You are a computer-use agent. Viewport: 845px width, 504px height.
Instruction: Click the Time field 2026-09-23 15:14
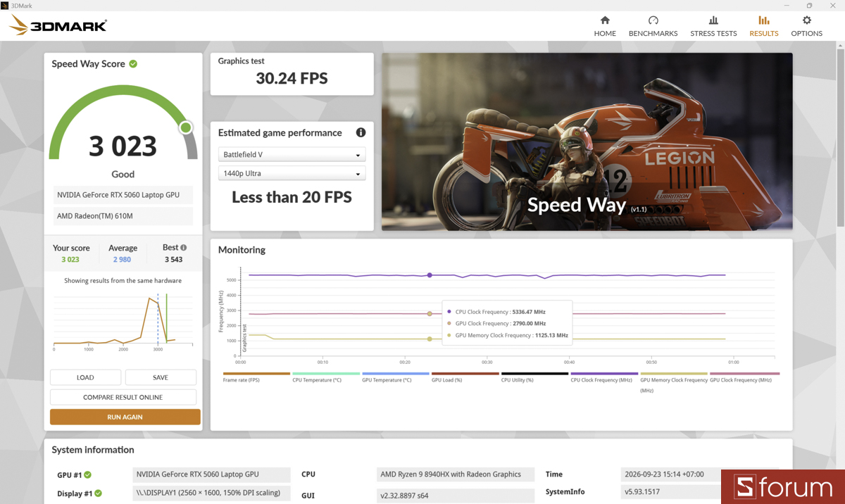701,474
